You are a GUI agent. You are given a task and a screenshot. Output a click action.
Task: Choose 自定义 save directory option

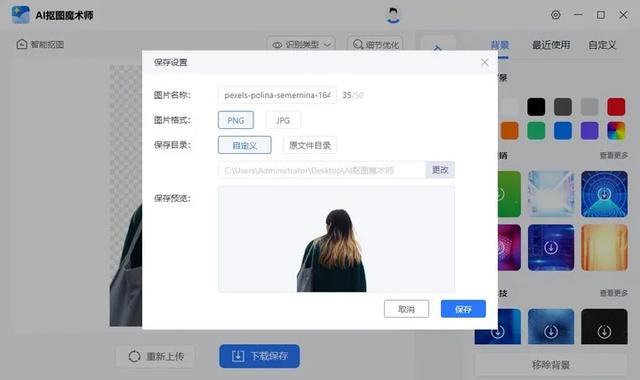(244, 145)
